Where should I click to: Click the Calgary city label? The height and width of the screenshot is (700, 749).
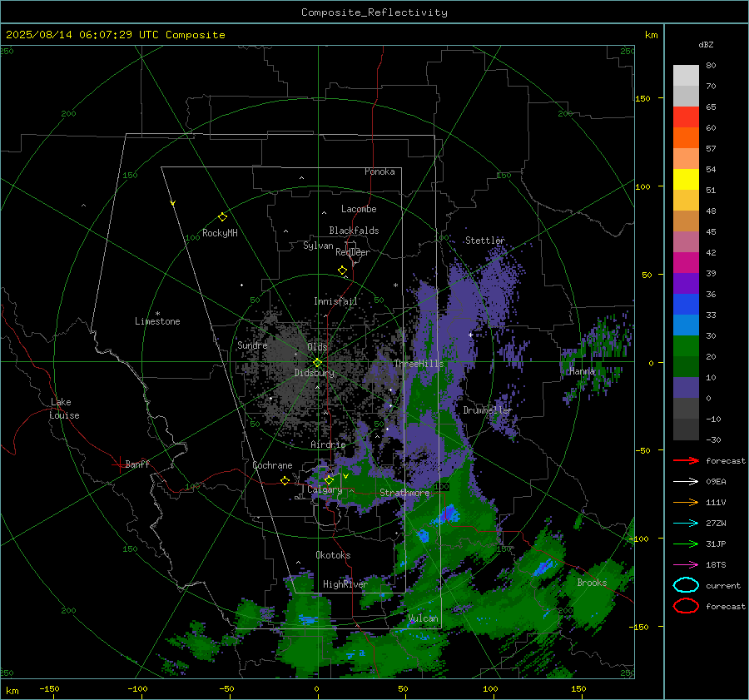[325, 489]
